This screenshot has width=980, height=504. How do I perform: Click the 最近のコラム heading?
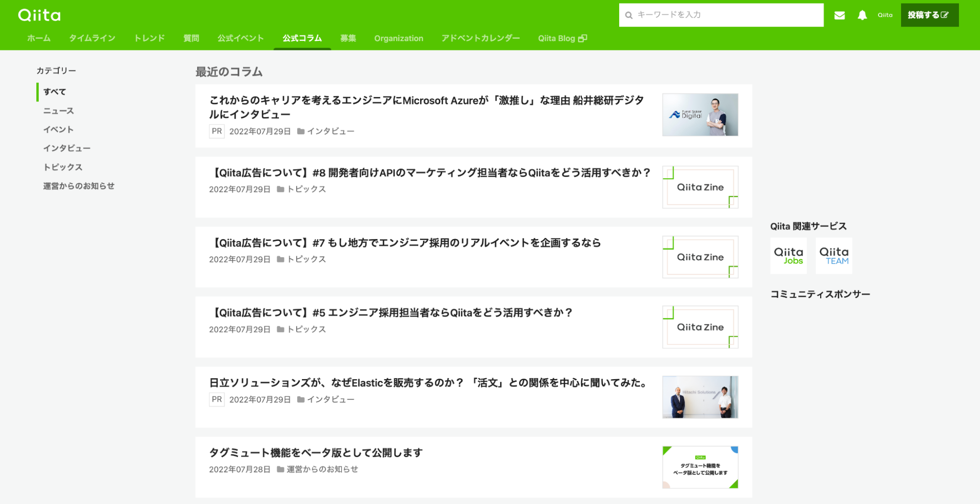[x=229, y=72]
